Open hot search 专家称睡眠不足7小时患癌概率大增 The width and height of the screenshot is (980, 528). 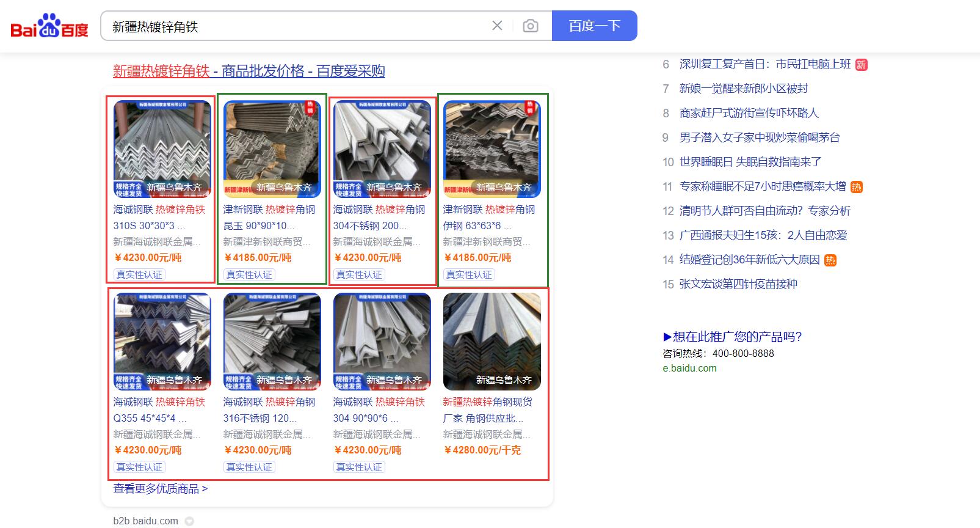pos(763,186)
